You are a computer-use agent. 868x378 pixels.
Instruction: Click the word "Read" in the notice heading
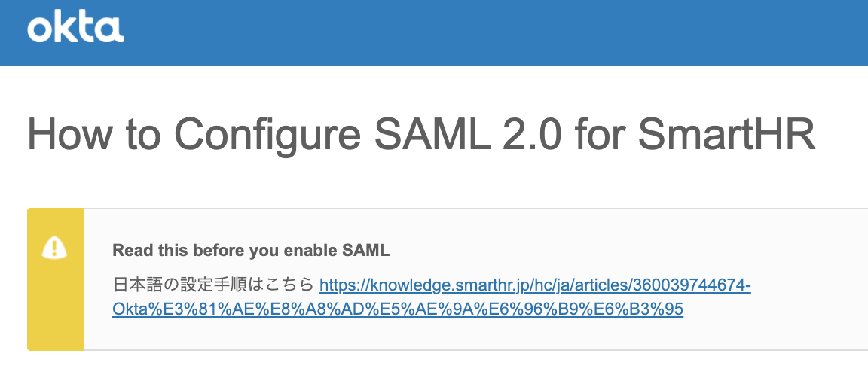129,251
